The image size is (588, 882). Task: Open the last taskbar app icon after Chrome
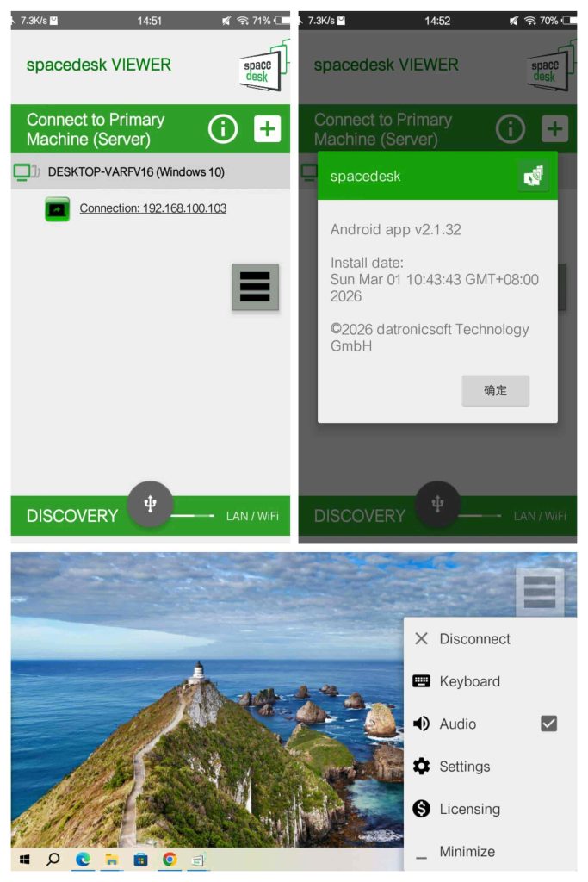pos(198,860)
